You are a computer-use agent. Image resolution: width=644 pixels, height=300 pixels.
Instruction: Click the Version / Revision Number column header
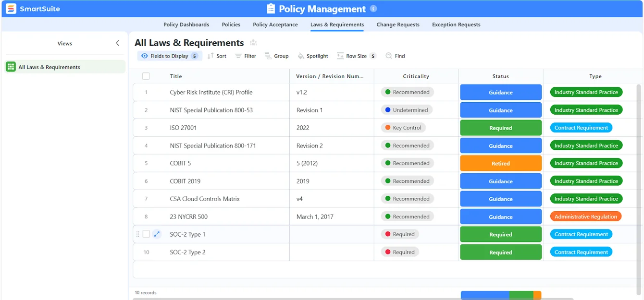tap(330, 76)
